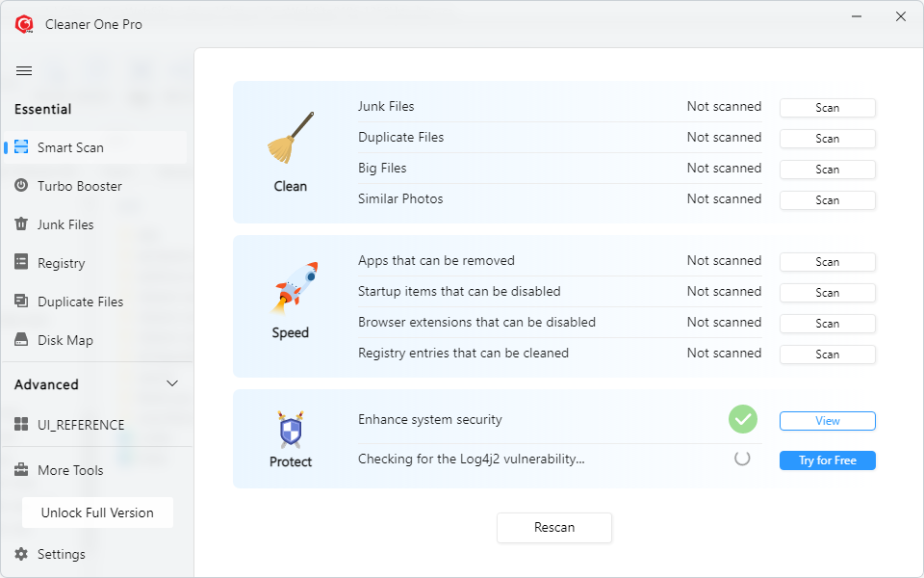924x578 pixels.
Task: Select the Junk Files trash icon
Action: click(x=21, y=224)
